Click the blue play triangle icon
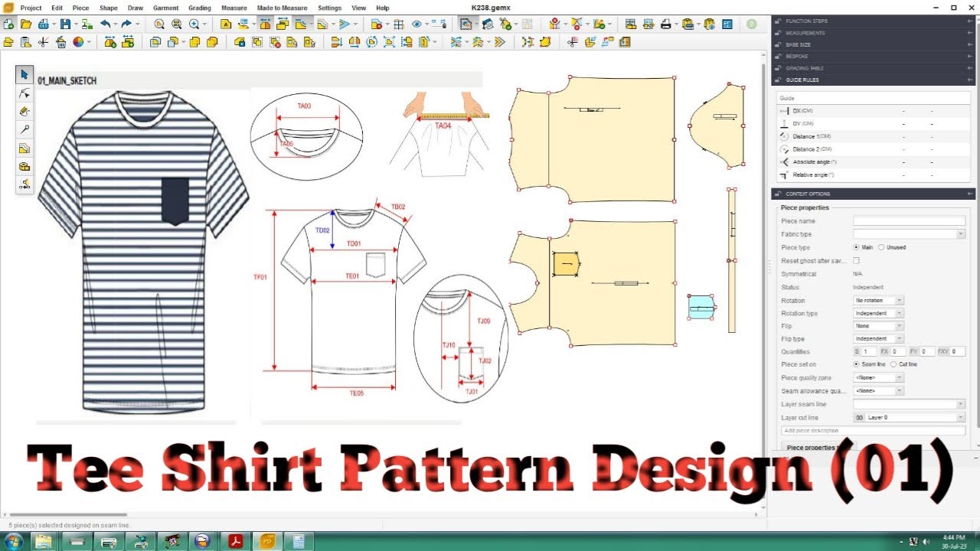This screenshot has height=551, width=980. (345, 24)
